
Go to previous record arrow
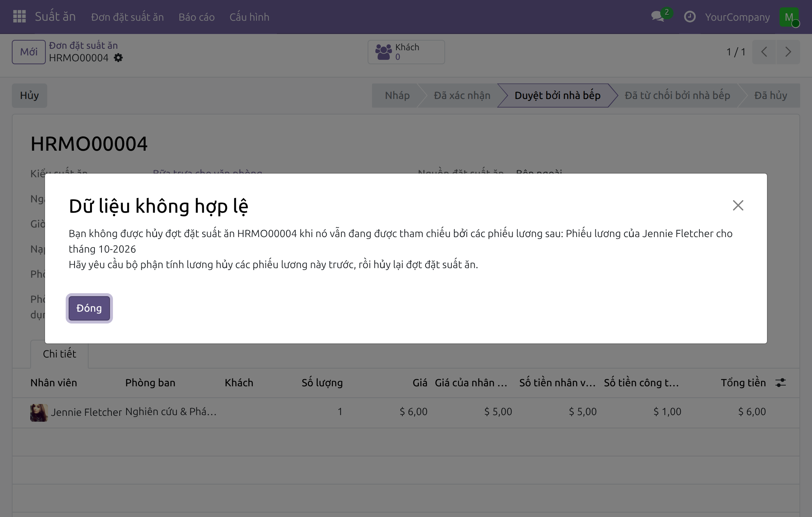764,52
